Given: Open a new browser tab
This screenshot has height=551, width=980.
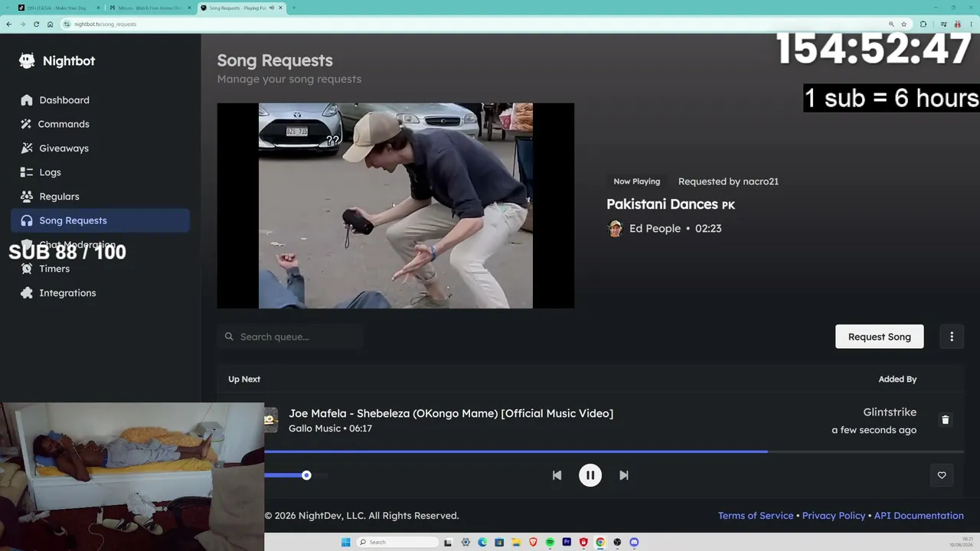Looking at the screenshot, I should click(294, 8).
